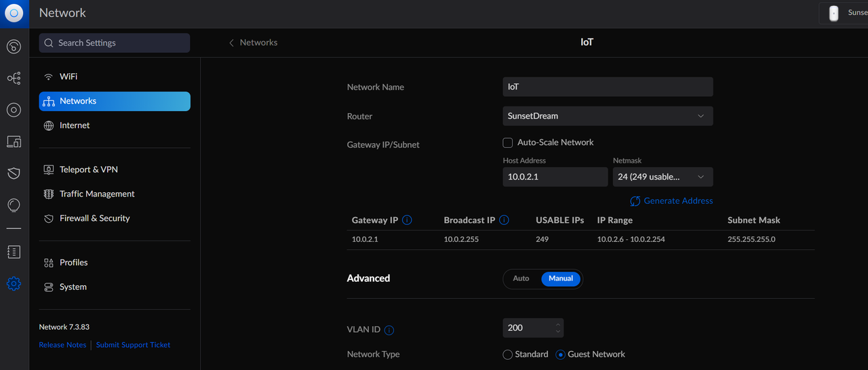This screenshot has height=370, width=868.
Task: Open the System Log list icon
Action: pos(14,252)
